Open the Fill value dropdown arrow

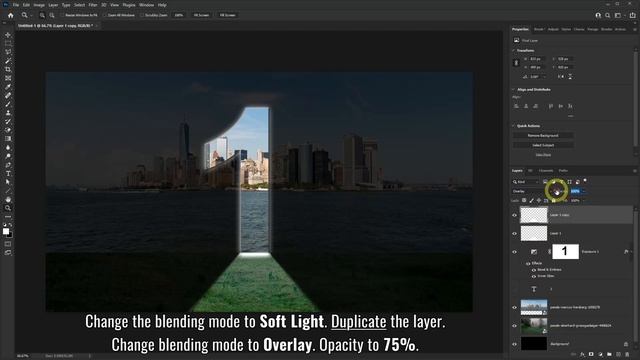click(x=584, y=200)
